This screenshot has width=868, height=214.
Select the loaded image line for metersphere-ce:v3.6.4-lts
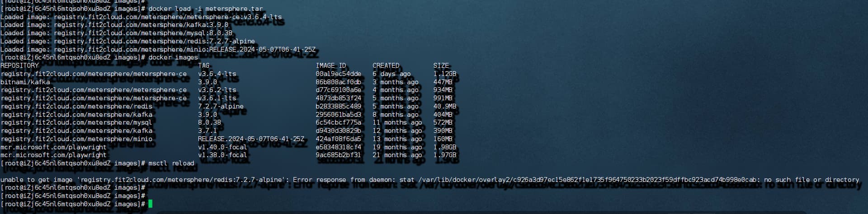[x=141, y=17]
